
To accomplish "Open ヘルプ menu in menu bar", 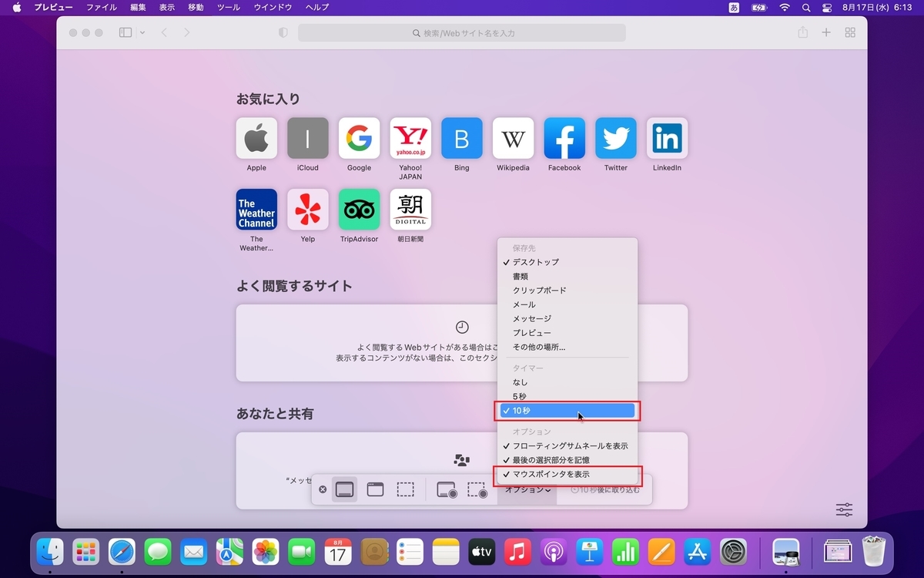I will pos(317,7).
